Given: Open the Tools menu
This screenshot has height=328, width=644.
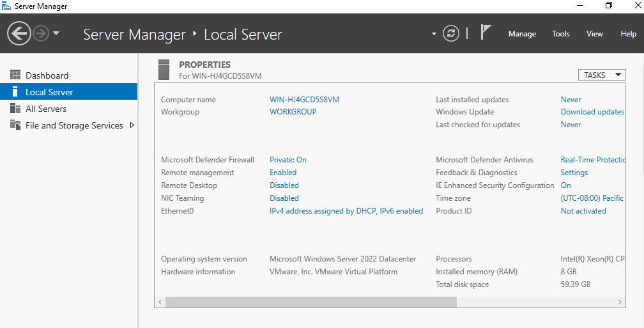Looking at the screenshot, I should click(x=561, y=34).
